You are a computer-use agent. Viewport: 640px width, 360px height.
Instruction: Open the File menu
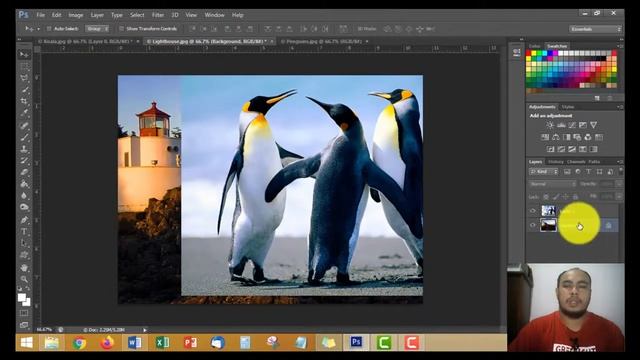pos(40,15)
